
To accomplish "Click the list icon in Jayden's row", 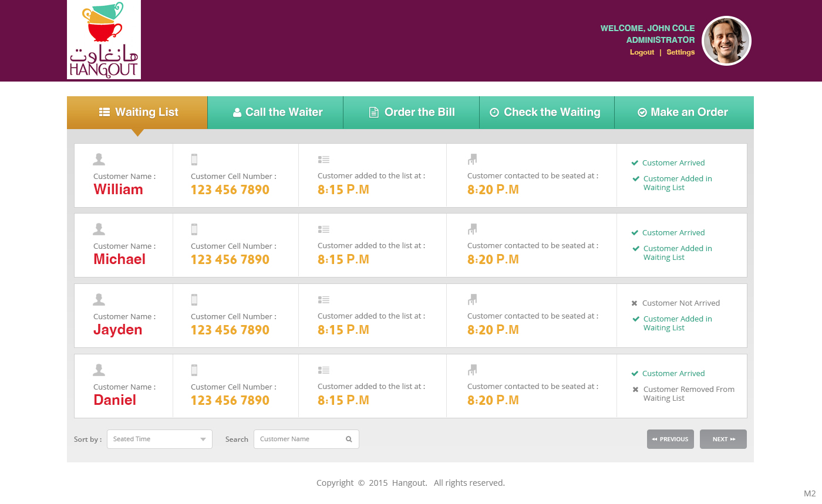I will 324,300.
